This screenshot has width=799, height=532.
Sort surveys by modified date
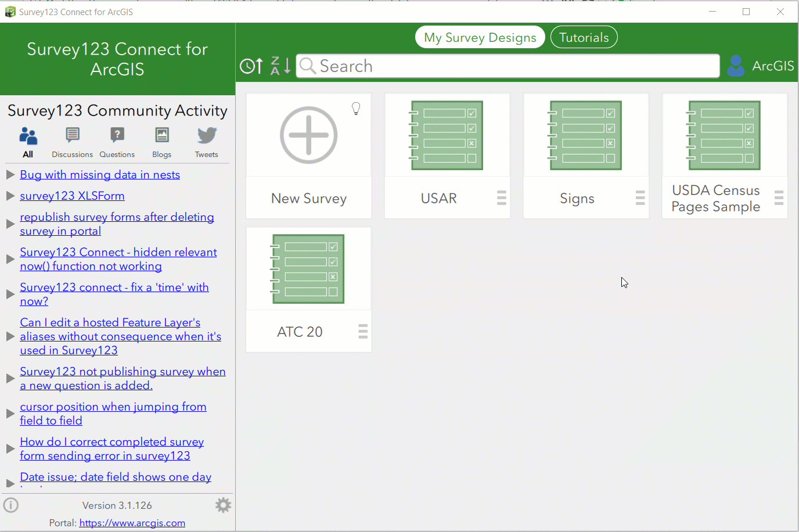tap(251, 66)
